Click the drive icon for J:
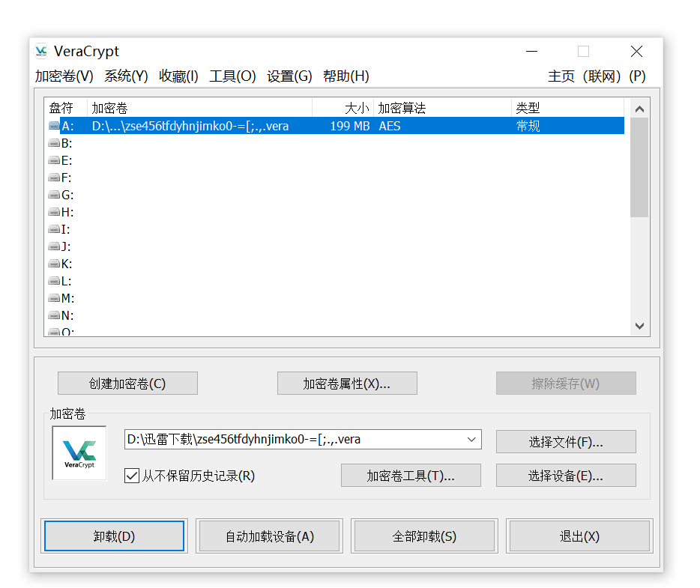 (54, 246)
